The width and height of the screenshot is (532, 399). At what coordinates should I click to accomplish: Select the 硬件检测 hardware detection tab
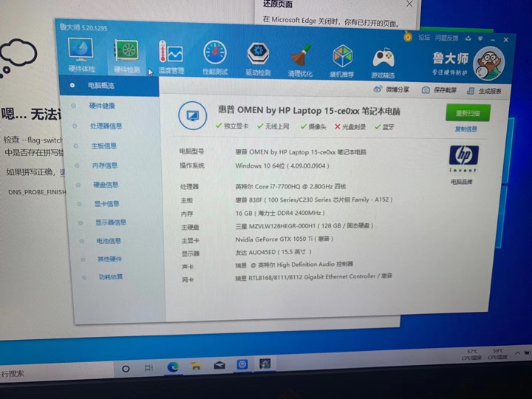126,56
